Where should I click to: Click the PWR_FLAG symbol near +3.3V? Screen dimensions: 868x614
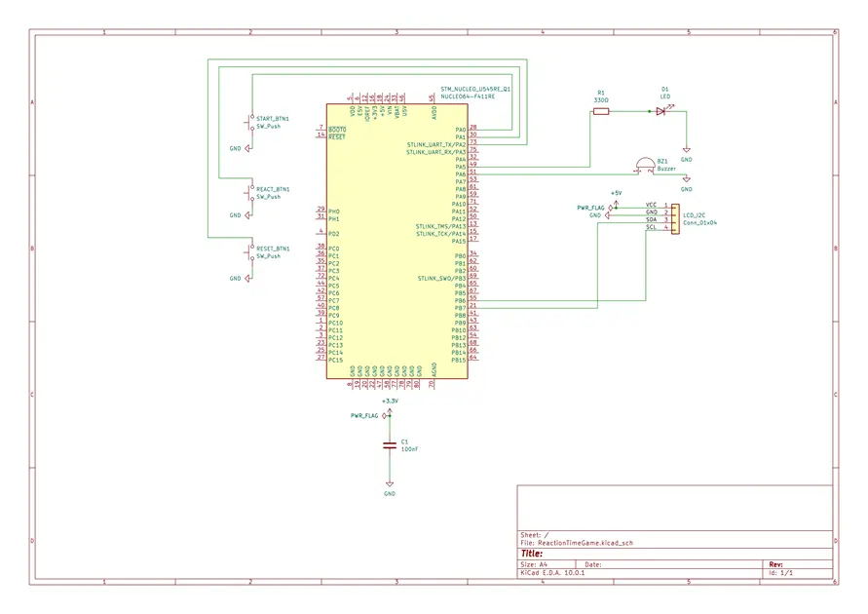[384, 415]
